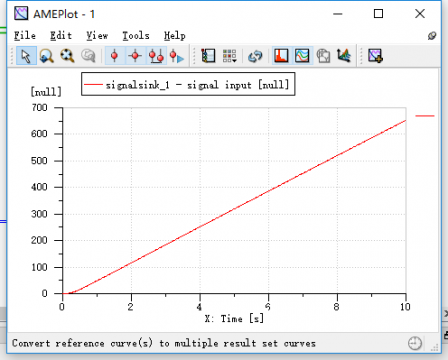Click the cursor marker with play arrow
The image size is (448, 360).
pos(177,56)
